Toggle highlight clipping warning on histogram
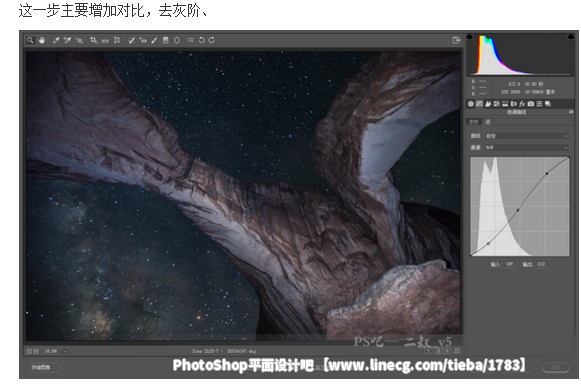The width and height of the screenshot is (581, 384). [571, 36]
